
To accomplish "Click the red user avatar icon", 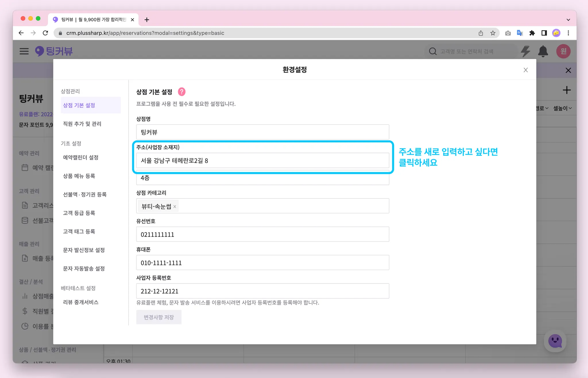I will tap(563, 51).
